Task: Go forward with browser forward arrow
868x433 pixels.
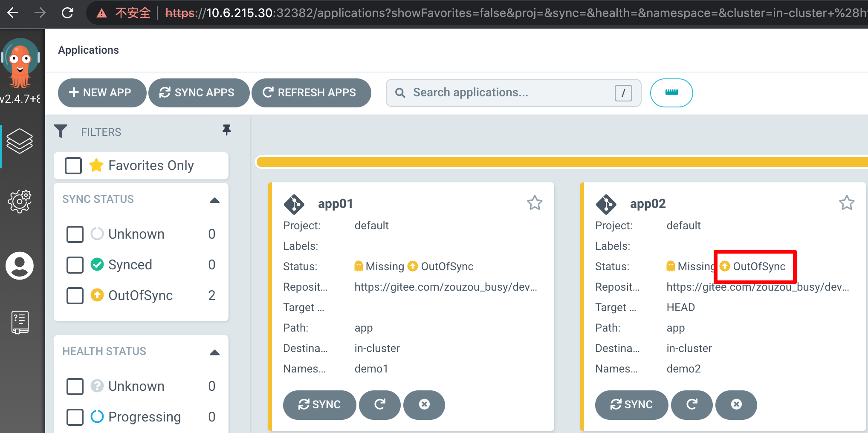Action: (40, 13)
